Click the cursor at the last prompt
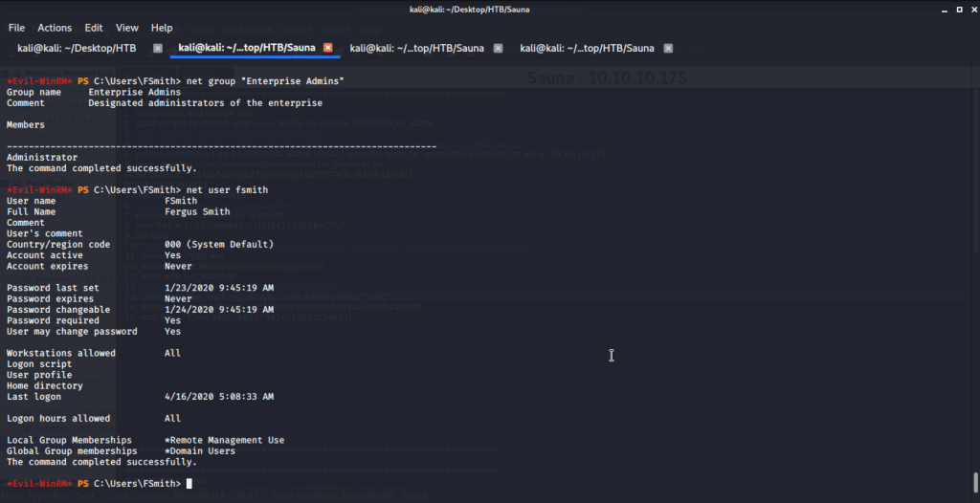 click(x=189, y=483)
